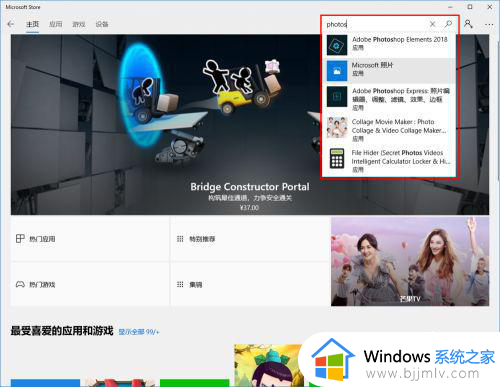Viewport: 500px width, 387px height.
Task: Open the blue app tile at bottom left
Action: click(x=45, y=383)
